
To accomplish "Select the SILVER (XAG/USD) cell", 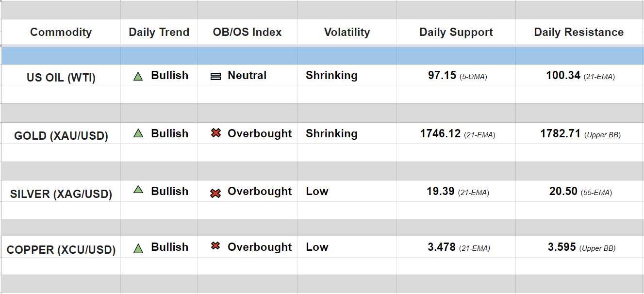I will [61, 194].
